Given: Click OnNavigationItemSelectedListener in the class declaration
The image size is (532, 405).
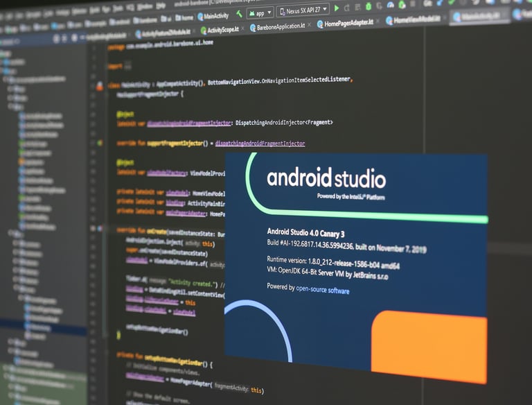Looking at the screenshot, I should (306, 80).
